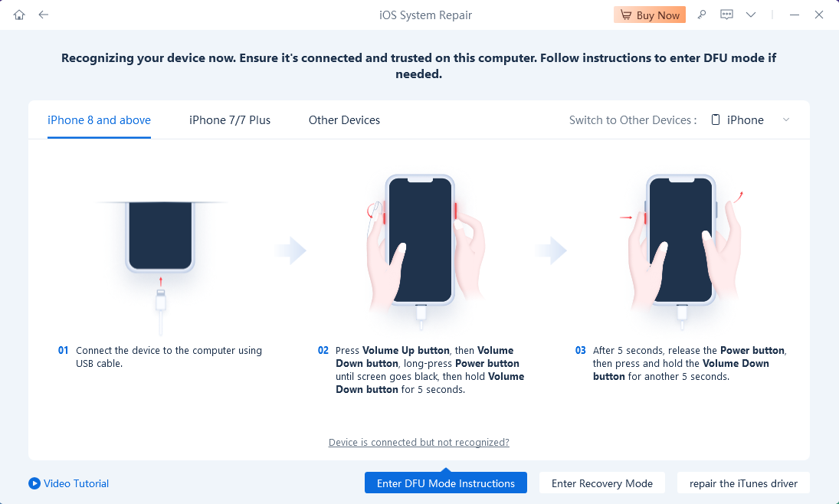Click the Video Tutorial play icon
839x504 pixels.
(34, 483)
